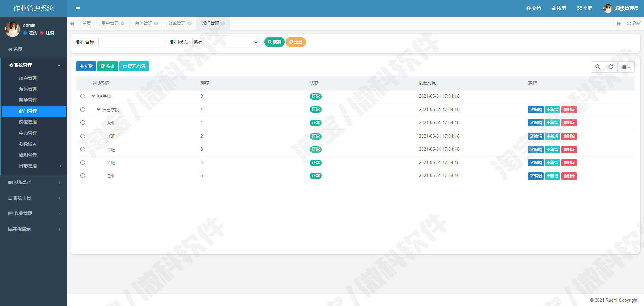Select the XX学校 row radio button
Screen dimensions: 644x306
click(83, 96)
